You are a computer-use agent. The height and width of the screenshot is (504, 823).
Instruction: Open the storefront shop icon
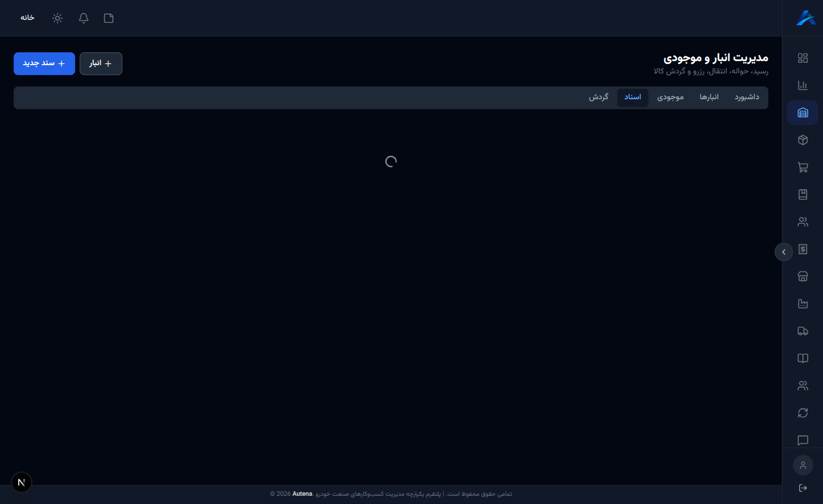tap(802, 277)
